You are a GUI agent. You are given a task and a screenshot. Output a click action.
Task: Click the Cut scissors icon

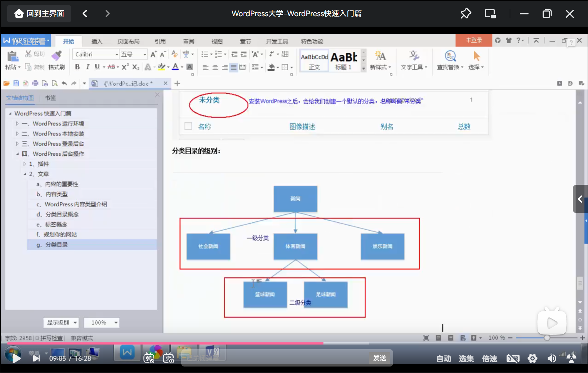point(28,54)
